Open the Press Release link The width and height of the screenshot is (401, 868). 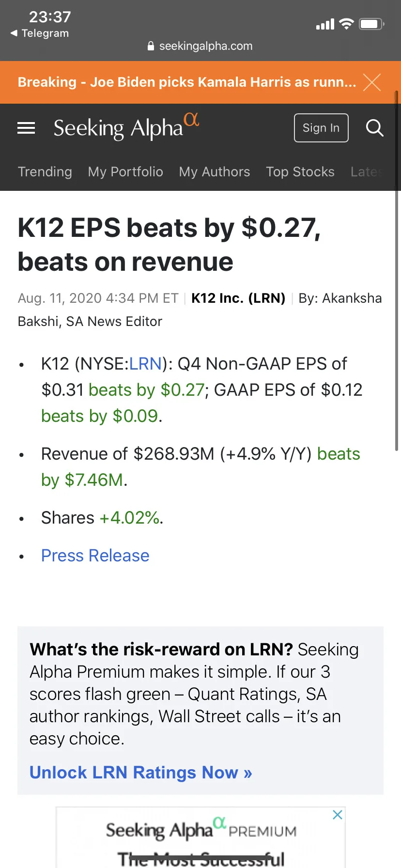[95, 556]
